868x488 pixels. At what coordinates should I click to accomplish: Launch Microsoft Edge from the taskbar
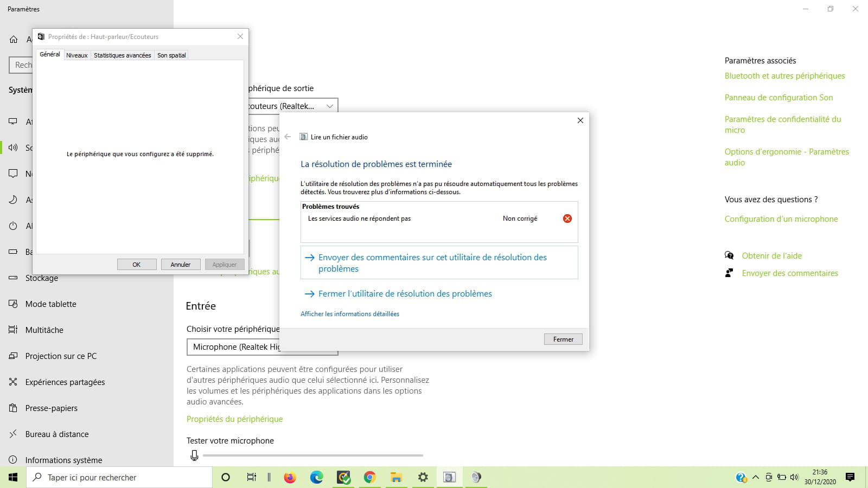(317, 477)
